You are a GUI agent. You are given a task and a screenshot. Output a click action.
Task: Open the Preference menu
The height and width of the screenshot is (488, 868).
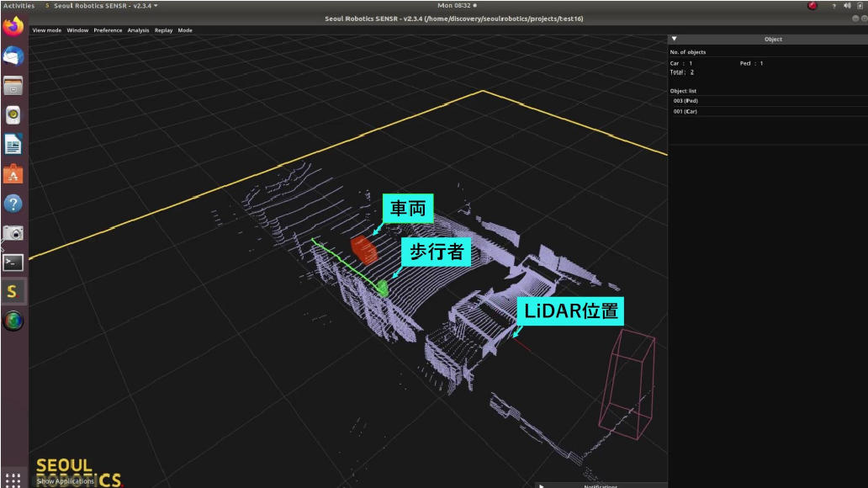[108, 30]
